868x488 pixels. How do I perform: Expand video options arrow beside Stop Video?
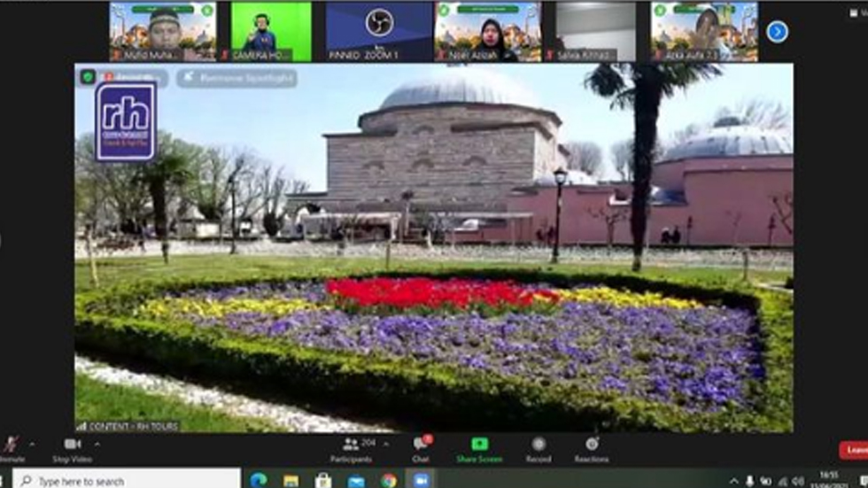[97, 444]
